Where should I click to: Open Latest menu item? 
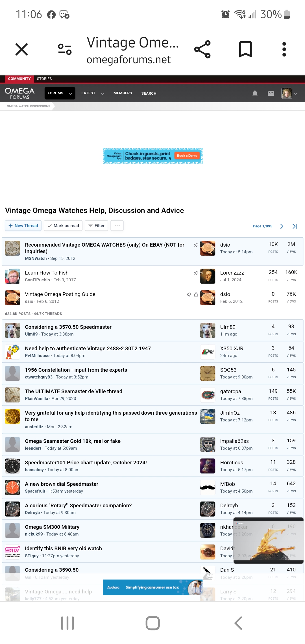pos(88,93)
